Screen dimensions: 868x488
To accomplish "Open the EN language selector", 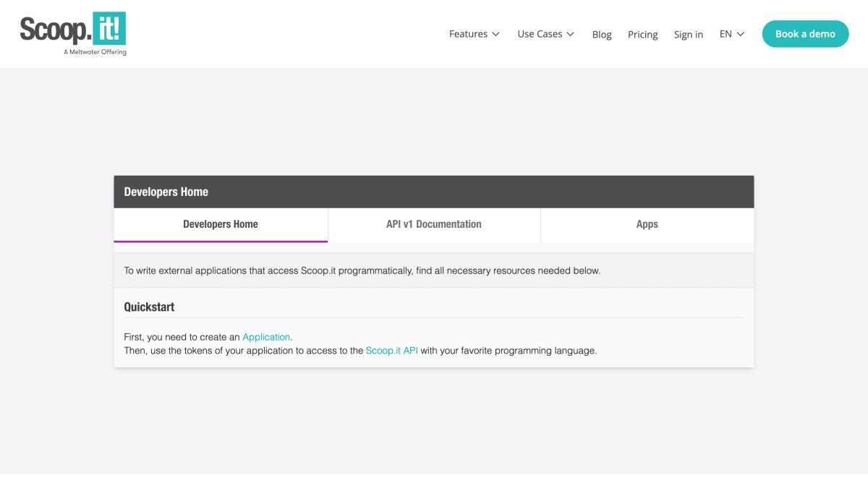I will tap(732, 34).
